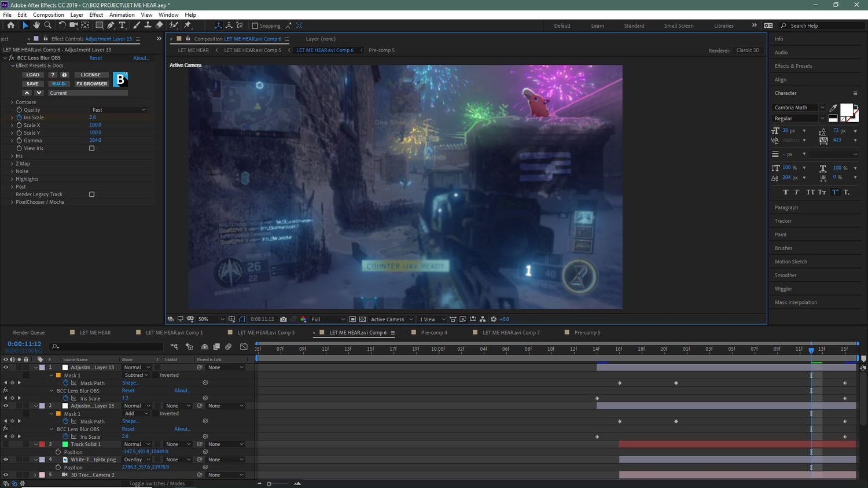Hide layer 4 White-T PNG
The width and height of the screenshot is (868, 488).
pos(6,460)
